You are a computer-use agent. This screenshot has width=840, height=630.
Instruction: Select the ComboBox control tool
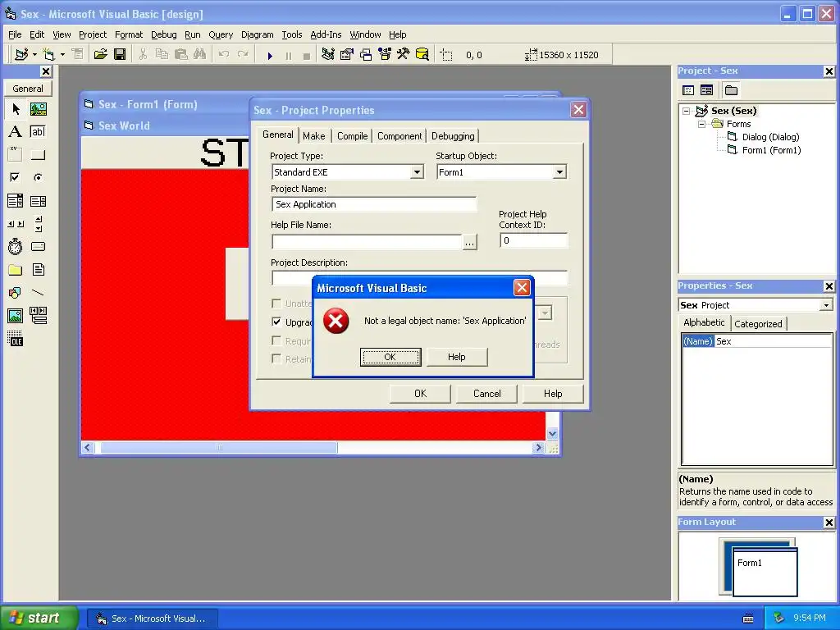(16, 201)
